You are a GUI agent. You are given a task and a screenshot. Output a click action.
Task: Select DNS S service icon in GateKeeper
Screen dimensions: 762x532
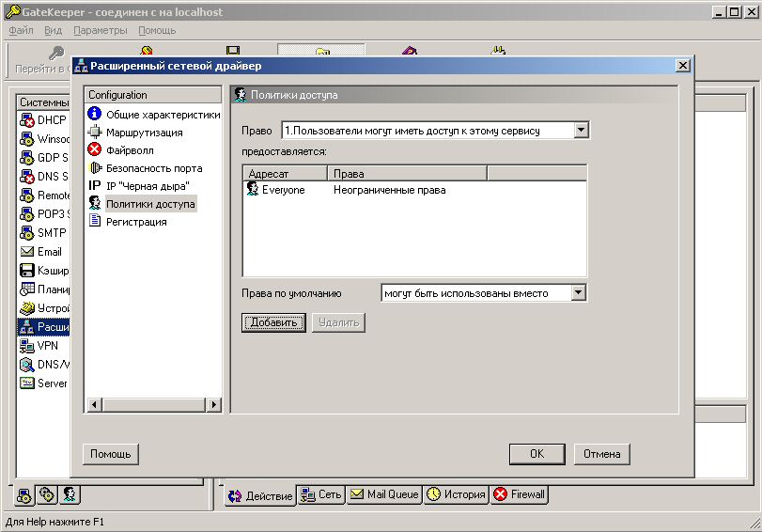(26, 177)
